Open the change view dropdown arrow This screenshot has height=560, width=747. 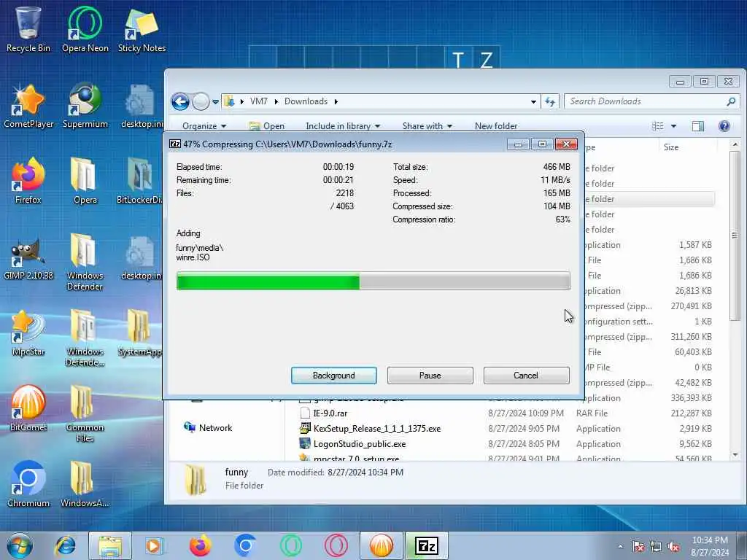pos(673,125)
